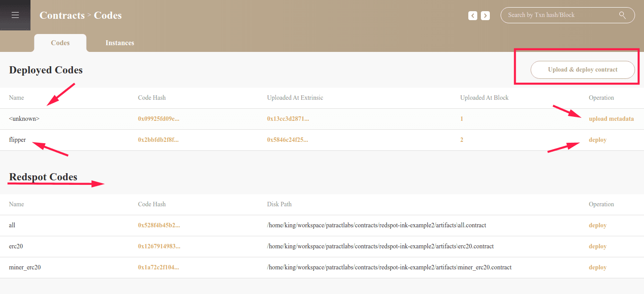The image size is (644, 294).
Task: Deploy the miner_erc20 Redspot contract
Action: [597, 268]
